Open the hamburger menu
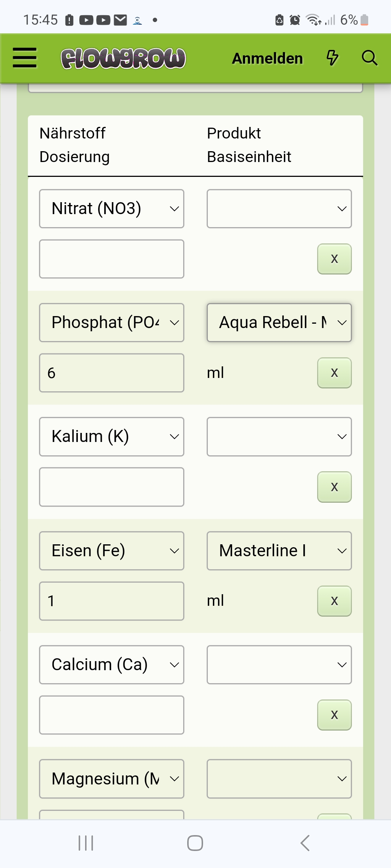The height and width of the screenshot is (868, 391). click(25, 58)
